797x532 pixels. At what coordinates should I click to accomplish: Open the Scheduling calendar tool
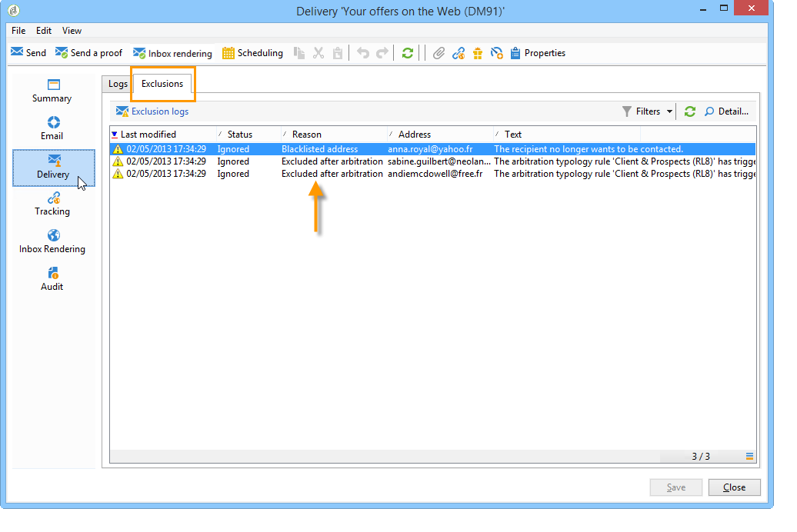[x=252, y=53]
